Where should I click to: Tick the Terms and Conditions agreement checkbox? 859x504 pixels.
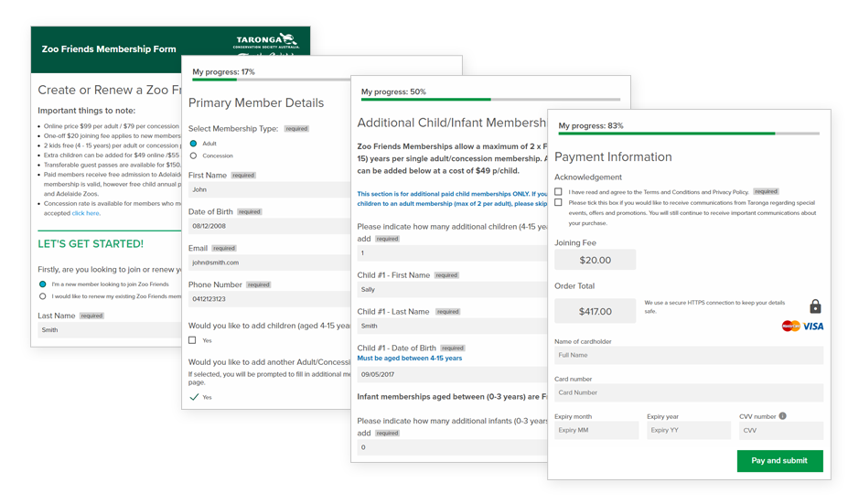[x=558, y=192]
